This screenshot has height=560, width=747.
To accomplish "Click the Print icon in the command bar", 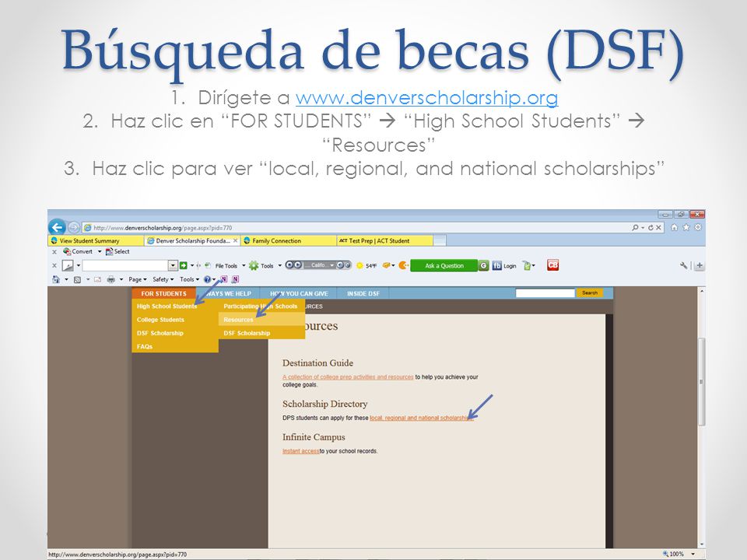I will tap(111, 279).
